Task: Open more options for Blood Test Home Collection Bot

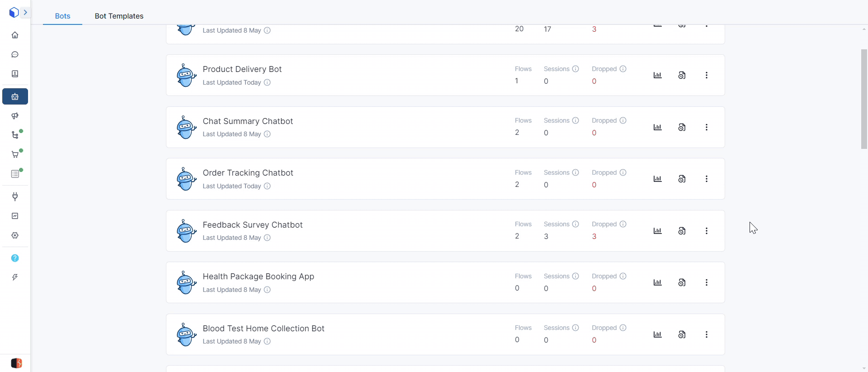Action: pos(706,334)
